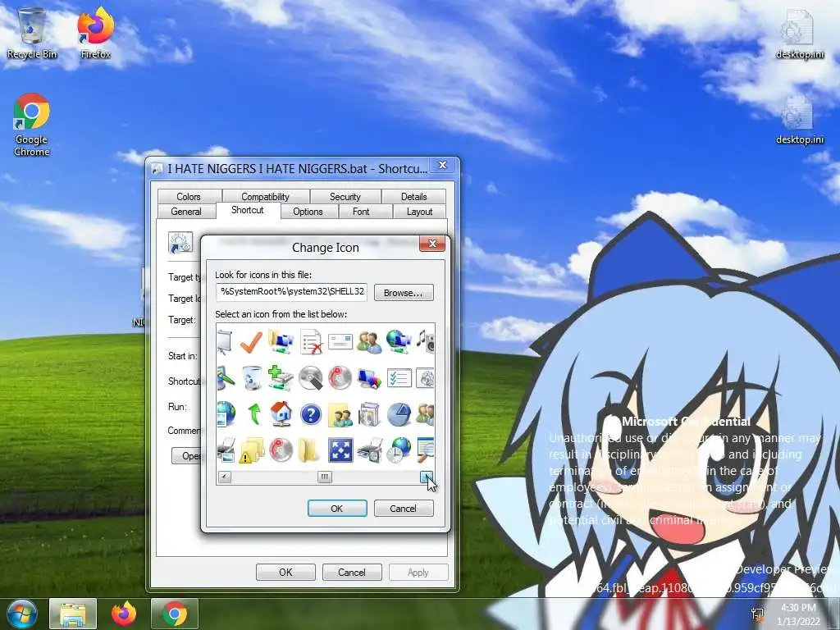Switch to Chrome in the taskbar
Viewport: 840px width, 630px height.
tap(175, 614)
